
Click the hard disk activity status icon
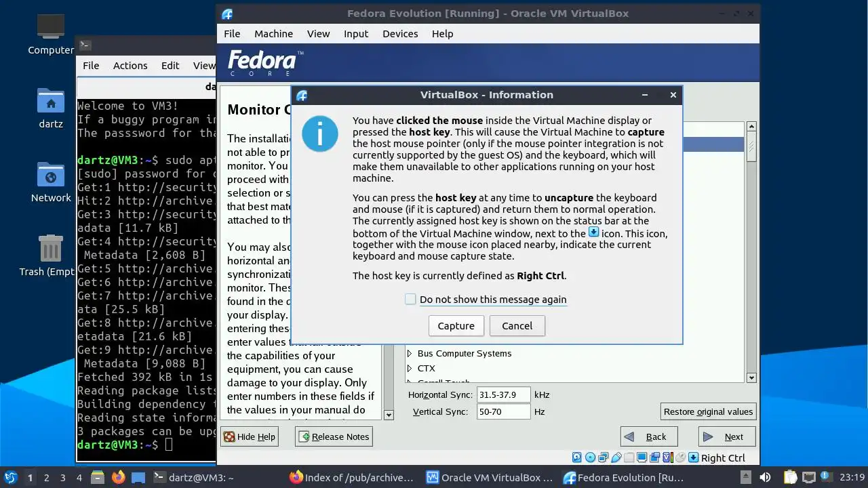coord(576,457)
